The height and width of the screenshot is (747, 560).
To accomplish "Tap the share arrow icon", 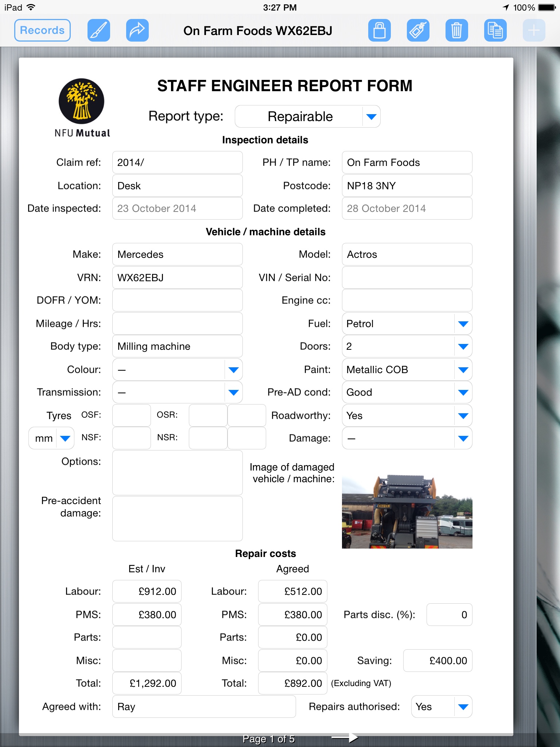I will [137, 30].
